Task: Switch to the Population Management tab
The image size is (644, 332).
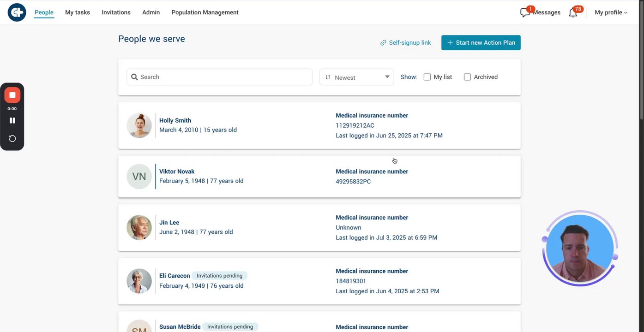Action: click(x=205, y=12)
